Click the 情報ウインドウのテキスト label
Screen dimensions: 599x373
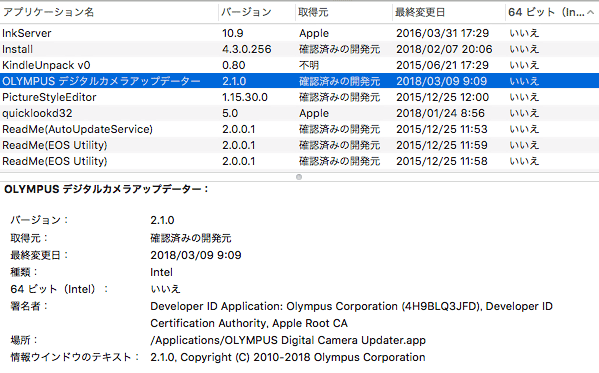point(75,357)
